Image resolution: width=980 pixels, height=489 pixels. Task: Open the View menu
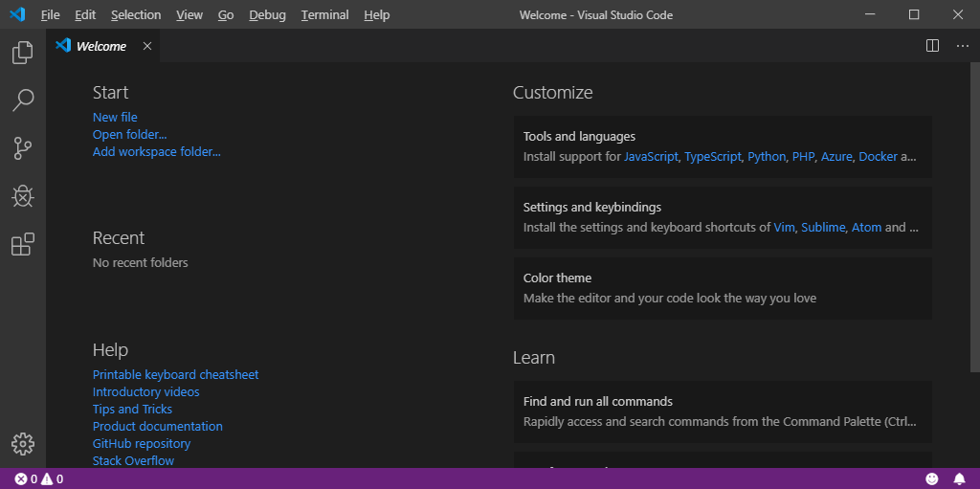pos(189,15)
